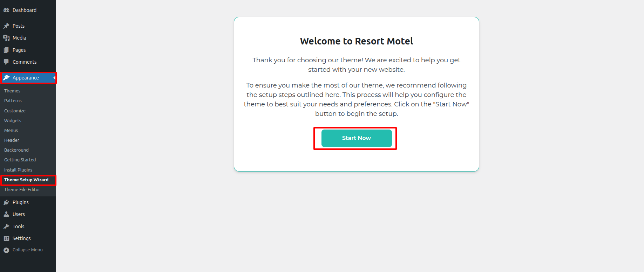Click the Settings sliders icon
Viewport: 644px width, 272px height.
coord(6,238)
